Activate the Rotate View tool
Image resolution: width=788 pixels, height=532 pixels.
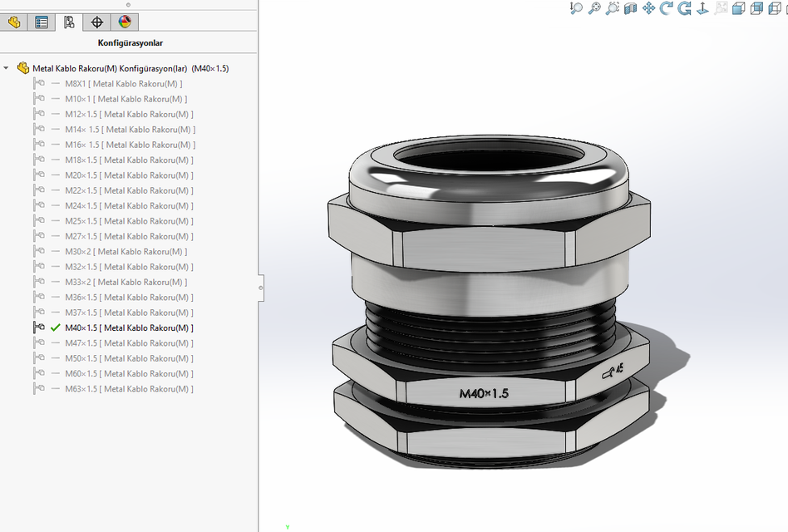pos(666,9)
